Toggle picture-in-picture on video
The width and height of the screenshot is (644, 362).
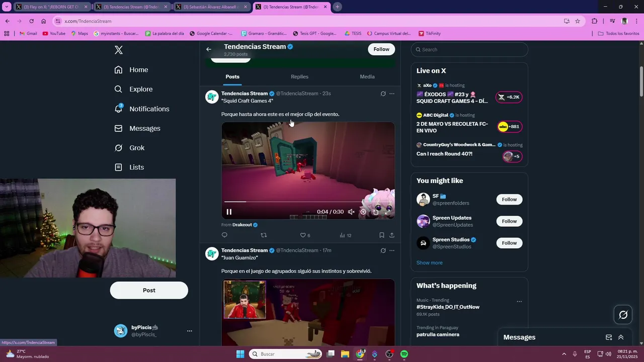tap(375, 212)
